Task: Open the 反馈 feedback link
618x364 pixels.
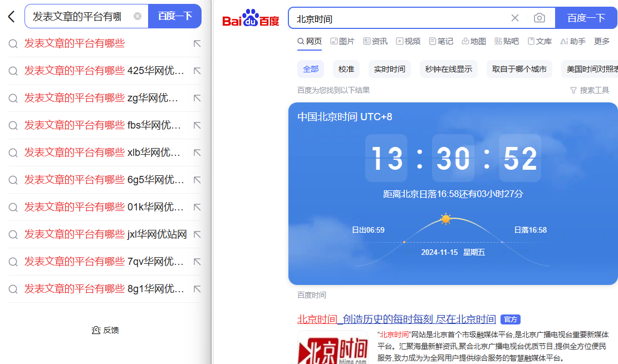Action: 105,330
